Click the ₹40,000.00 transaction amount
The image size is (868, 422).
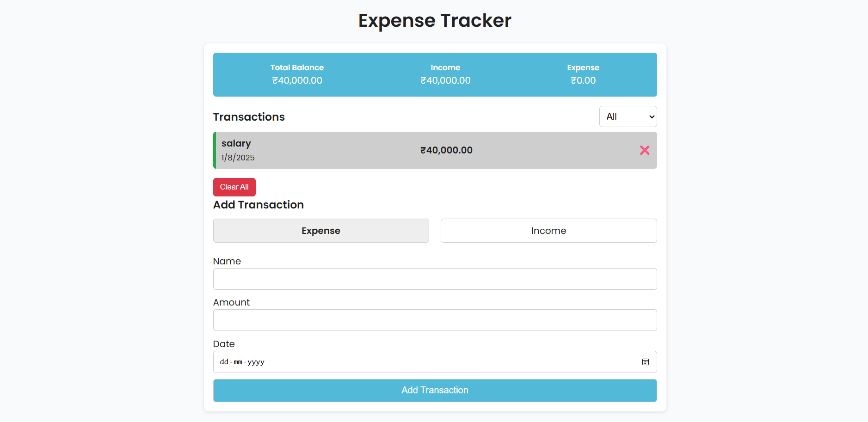point(446,150)
